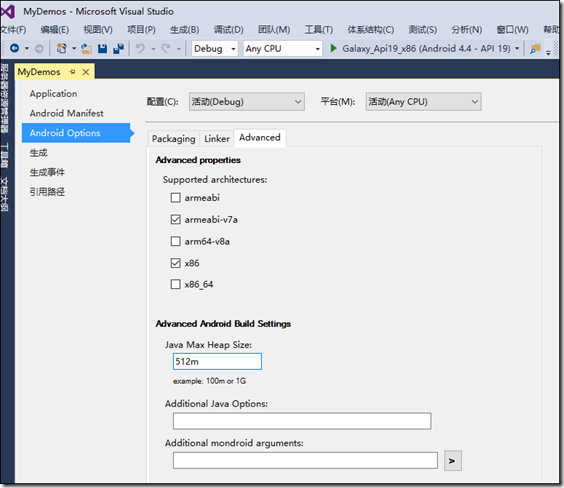This screenshot has height=488, width=564.
Task: Click the Visual Studio logo icon
Action: 8,12
